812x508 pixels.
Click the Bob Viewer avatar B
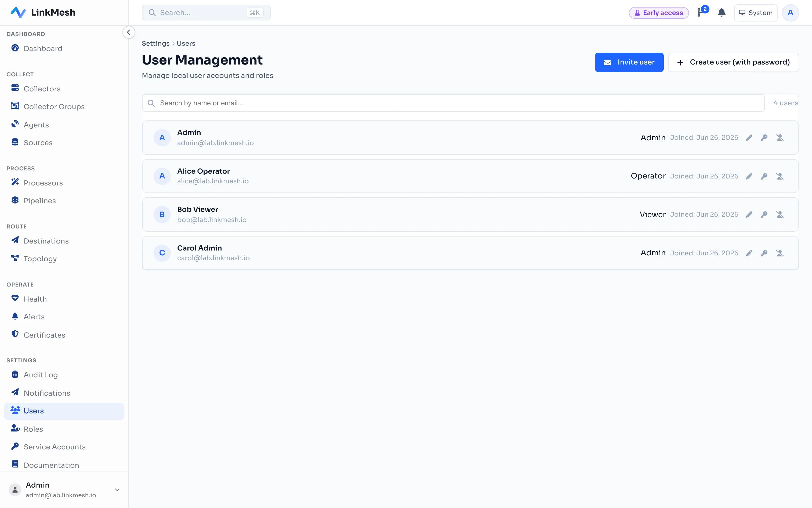point(162,214)
